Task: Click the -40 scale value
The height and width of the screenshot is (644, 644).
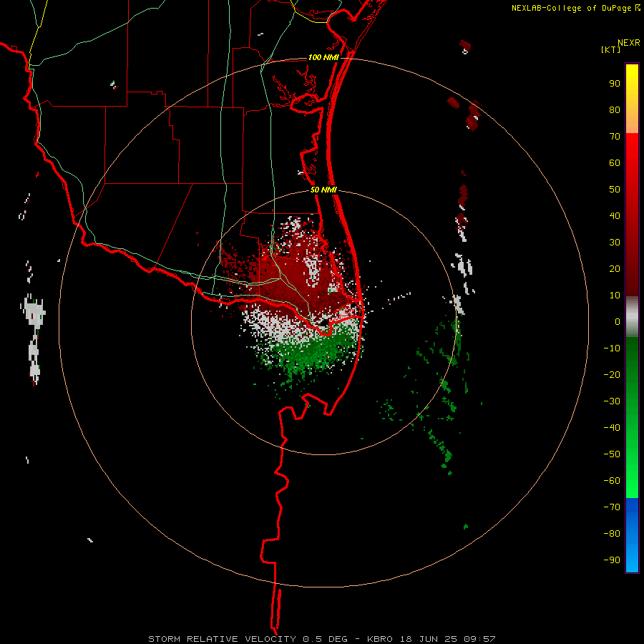Action: (x=612, y=428)
